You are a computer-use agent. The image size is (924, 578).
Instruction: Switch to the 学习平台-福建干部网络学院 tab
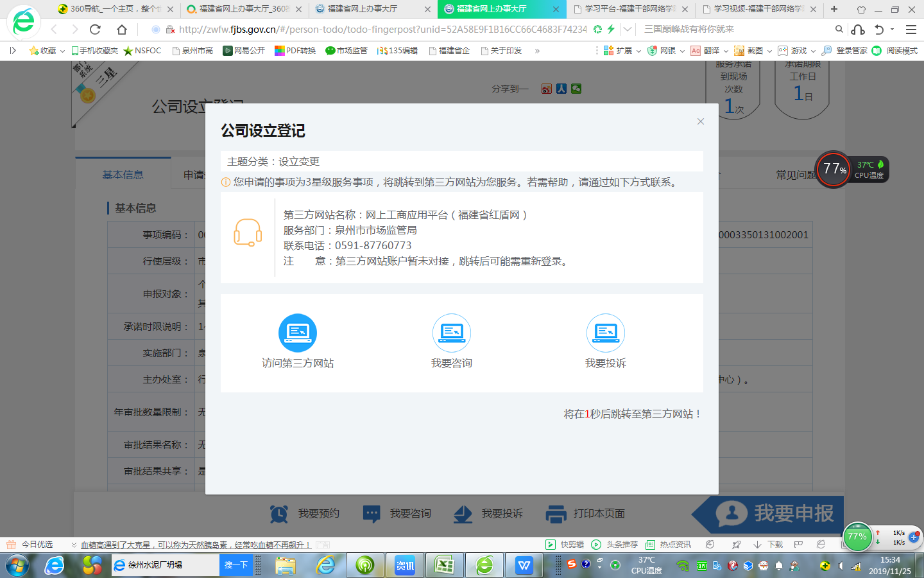coord(629,9)
